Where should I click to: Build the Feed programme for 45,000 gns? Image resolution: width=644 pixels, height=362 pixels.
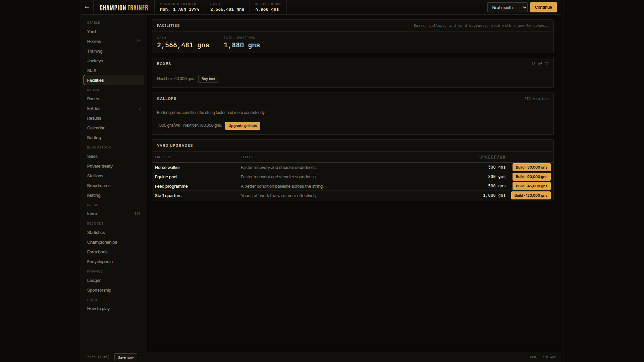pyautogui.click(x=531, y=186)
